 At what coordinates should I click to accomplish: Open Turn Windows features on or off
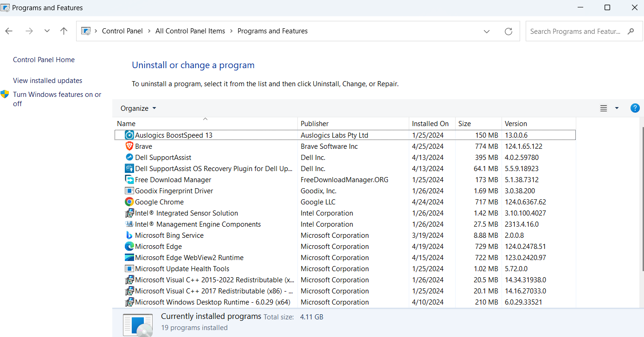pos(57,99)
